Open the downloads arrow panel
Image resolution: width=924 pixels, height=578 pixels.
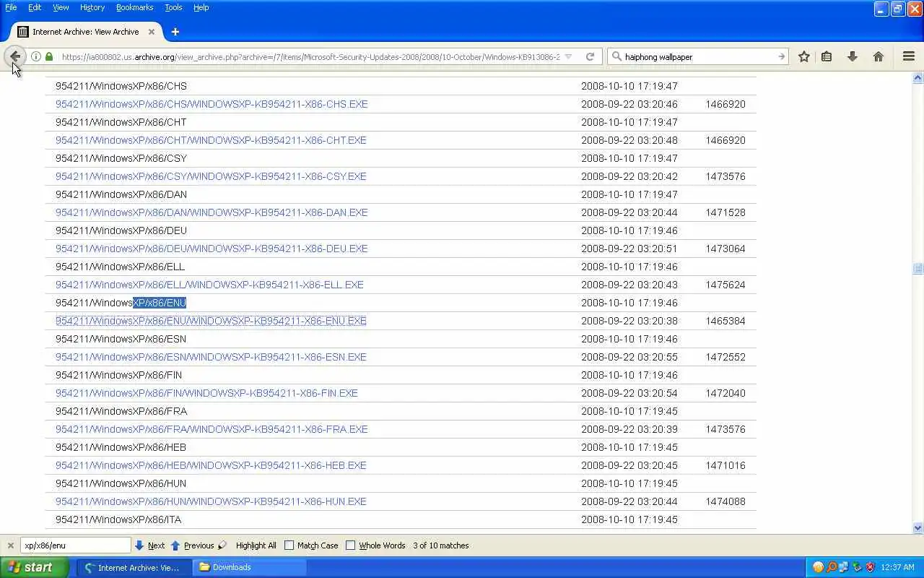coord(853,56)
